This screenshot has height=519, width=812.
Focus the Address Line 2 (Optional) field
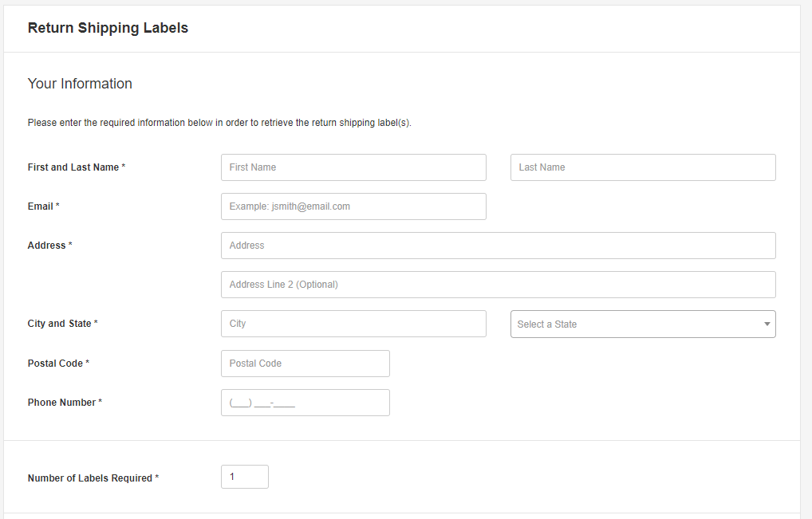point(498,285)
